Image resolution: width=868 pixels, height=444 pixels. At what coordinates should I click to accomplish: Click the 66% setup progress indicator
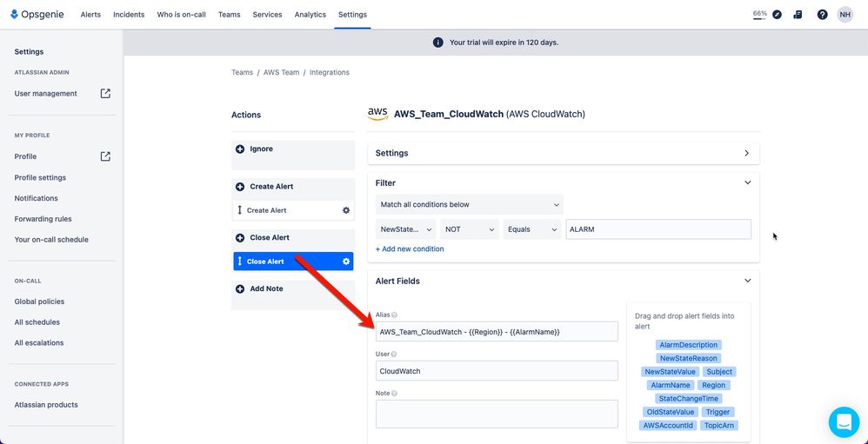coord(759,15)
